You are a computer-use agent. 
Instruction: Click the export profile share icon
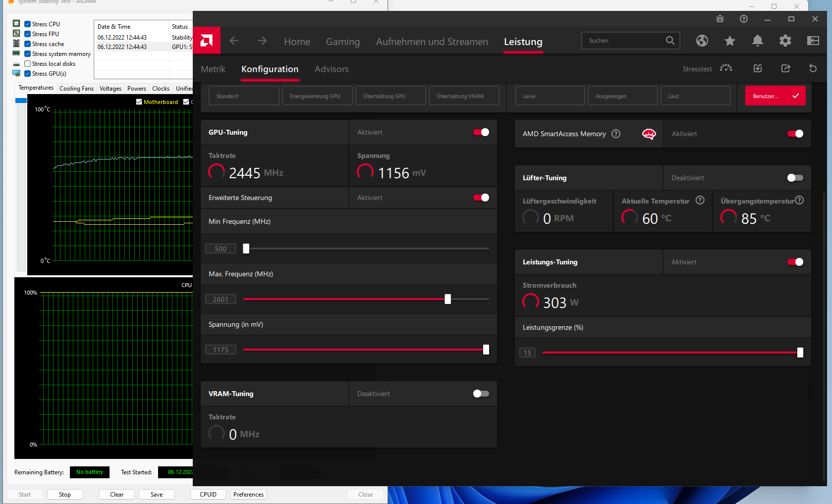(x=786, y=68)
